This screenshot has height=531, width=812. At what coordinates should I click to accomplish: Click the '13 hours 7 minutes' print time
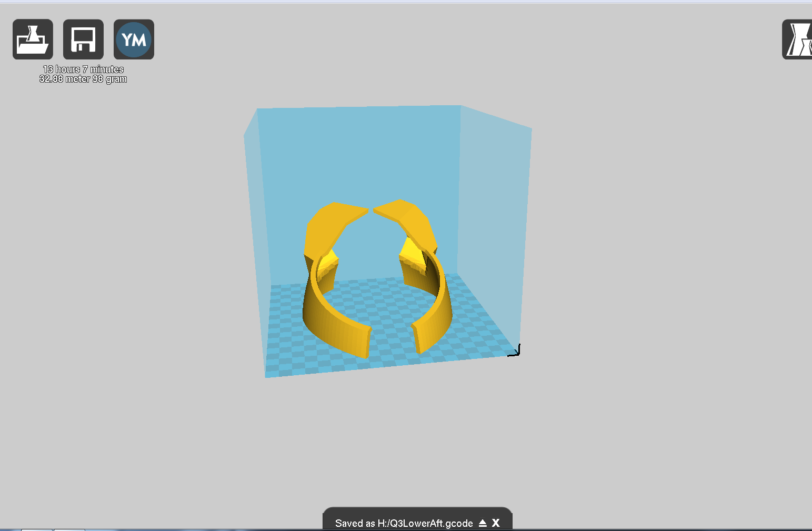click(83, 69)
